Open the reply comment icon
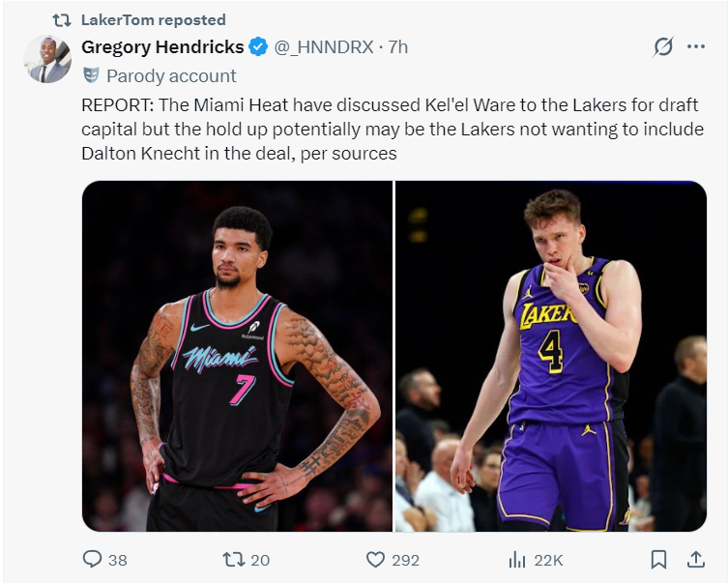This screenshot has height=583, width=728. pos(92,559)
